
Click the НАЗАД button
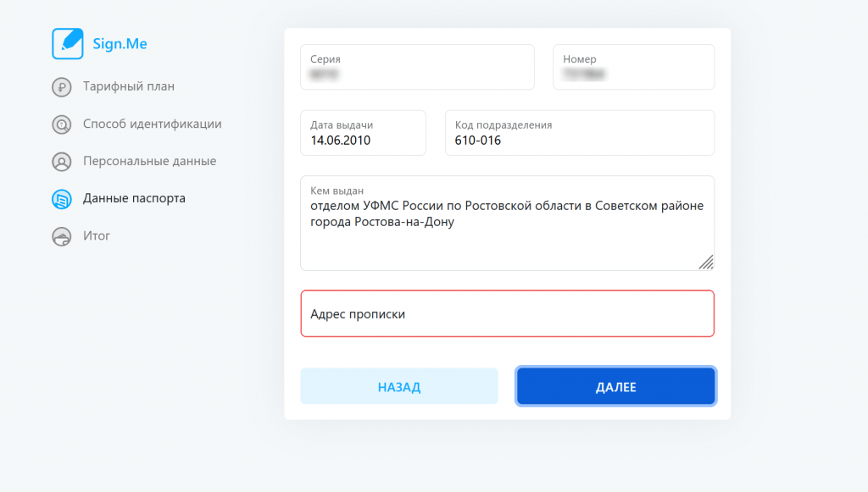(399, 386)
